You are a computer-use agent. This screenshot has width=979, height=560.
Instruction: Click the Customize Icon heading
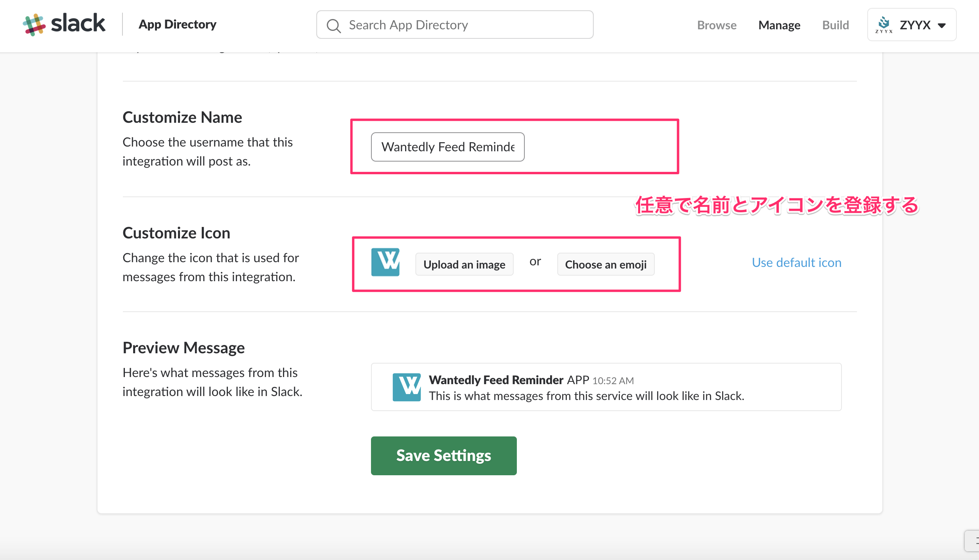(x=176, y=233)
